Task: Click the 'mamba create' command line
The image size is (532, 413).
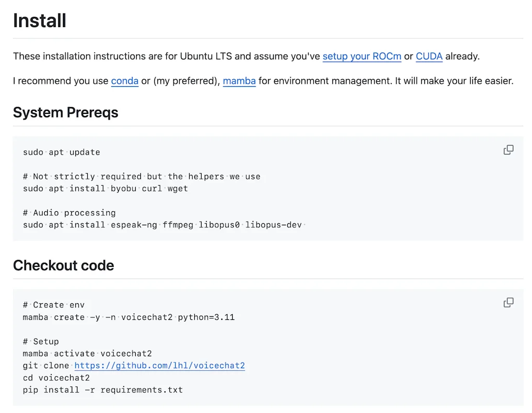Action: pyautogui.click(x=128, y=317)
